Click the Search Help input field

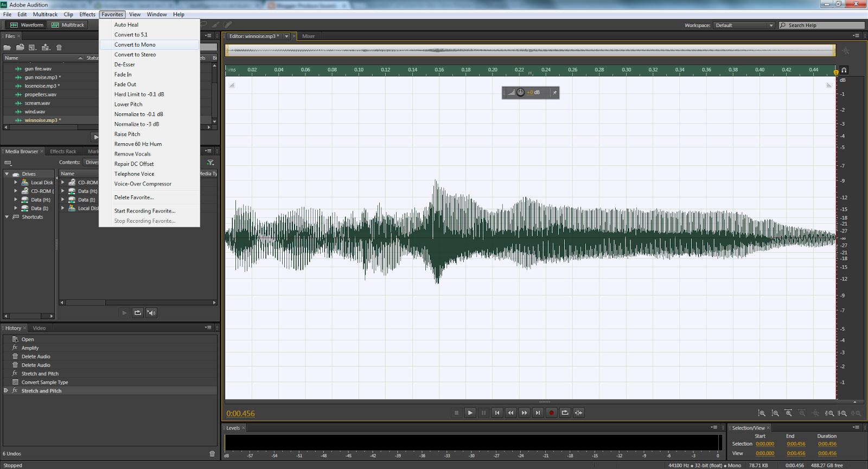point(822,25)
